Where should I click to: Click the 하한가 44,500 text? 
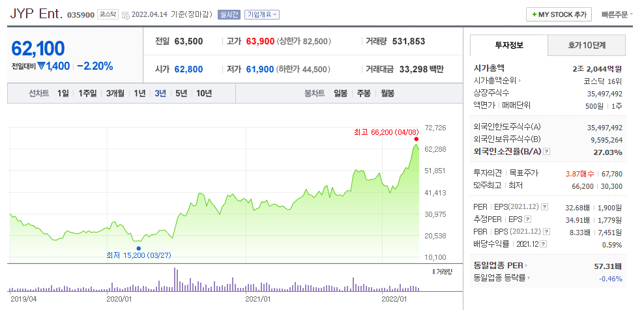[x=304, y=70]
